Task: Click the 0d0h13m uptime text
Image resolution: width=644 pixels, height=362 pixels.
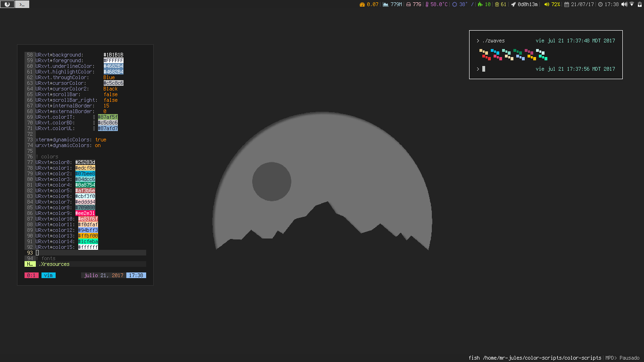Action: click(528, 4)
